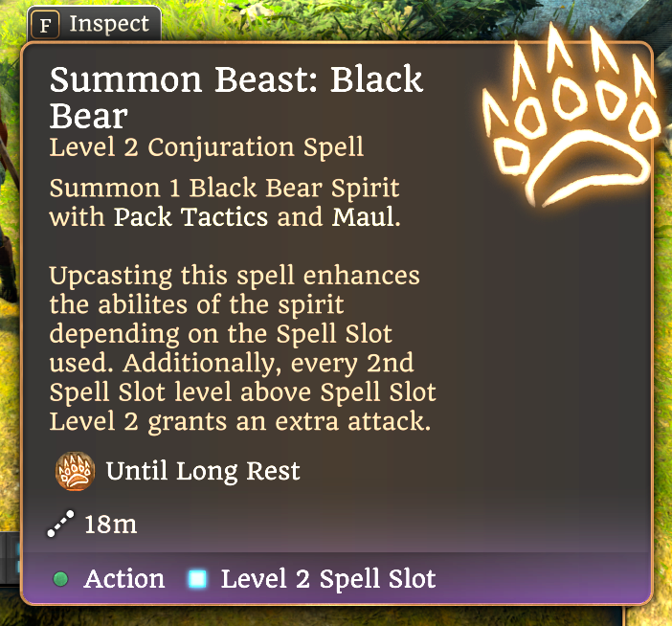Viewport: 672px width, 626px height.
Task: Click the blue spell slot square icon
Action: pyautogui.click(x=198, y=579)
